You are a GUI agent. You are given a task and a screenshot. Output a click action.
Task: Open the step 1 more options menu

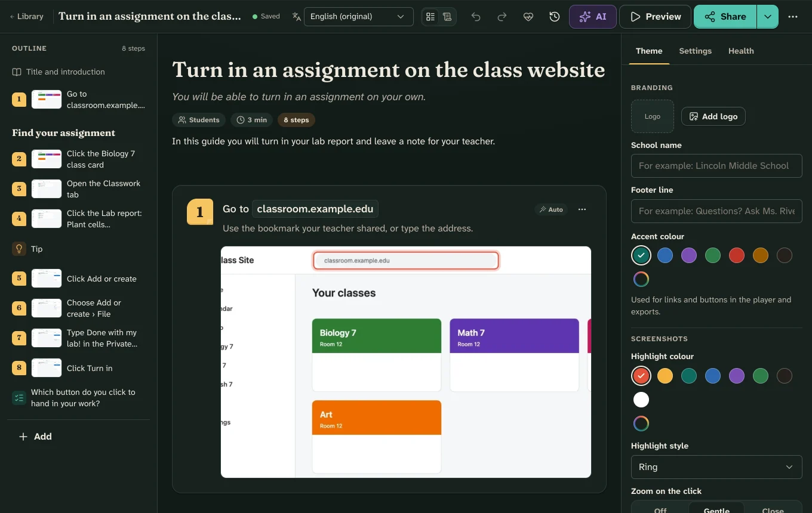tap(582, 209)
